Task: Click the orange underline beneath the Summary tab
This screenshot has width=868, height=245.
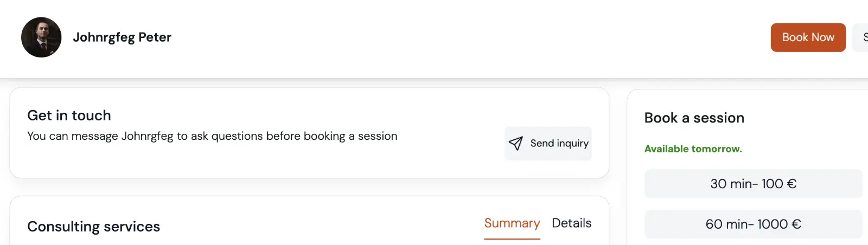Action: coord(512,238)
